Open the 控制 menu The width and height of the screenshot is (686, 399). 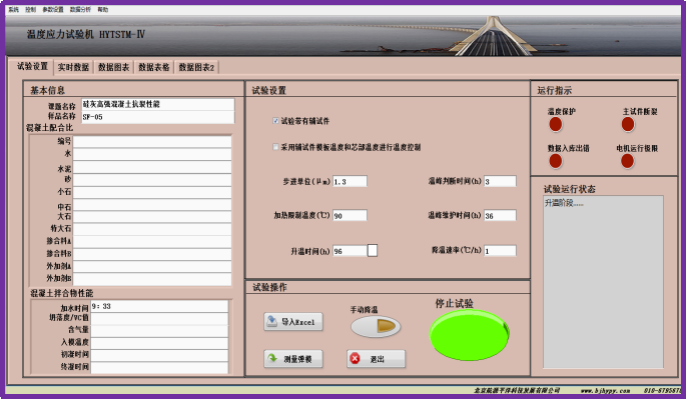coord(31,9)
